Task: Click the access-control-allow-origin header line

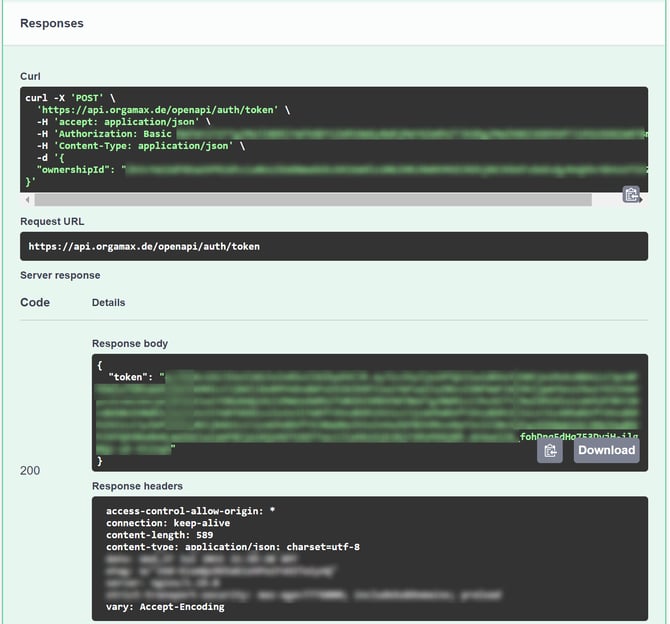Action: point(190,511)
